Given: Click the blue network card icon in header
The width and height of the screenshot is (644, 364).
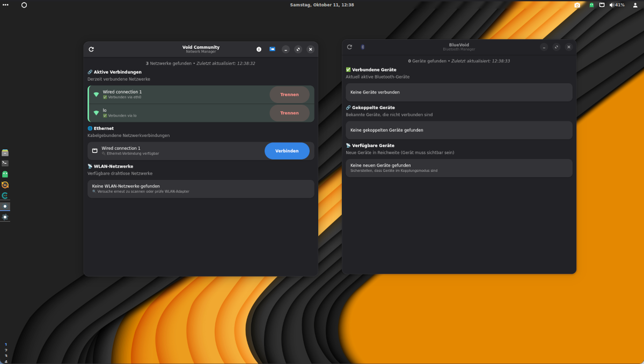Looking at the screenshot, I should [272, 49].
